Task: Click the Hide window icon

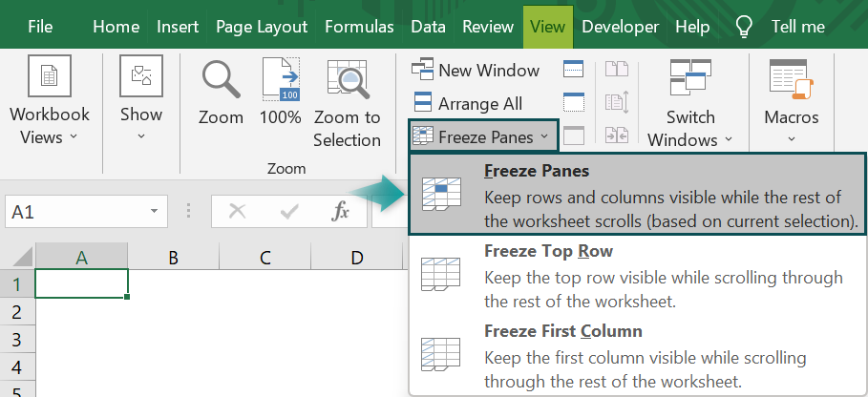Action: [x=574, y=102]
